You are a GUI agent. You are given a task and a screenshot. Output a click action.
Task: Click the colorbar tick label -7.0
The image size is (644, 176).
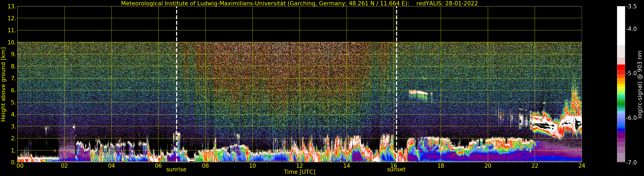coord(631,163)
